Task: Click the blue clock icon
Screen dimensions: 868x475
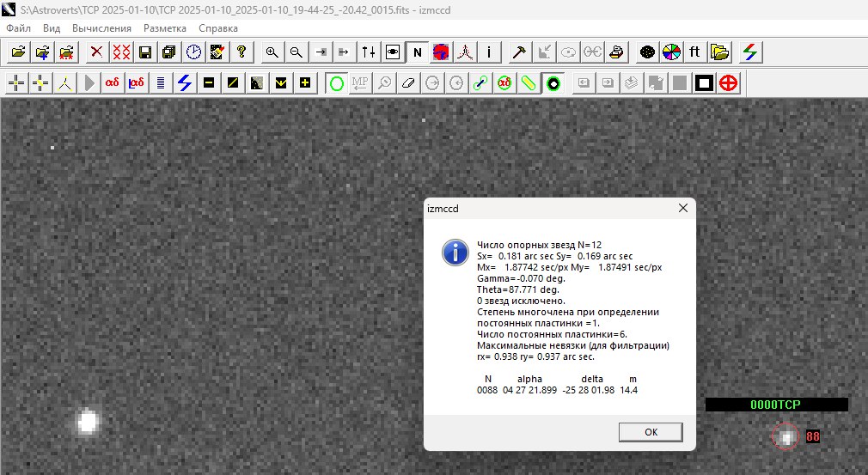Action: [x=193, y=52]
